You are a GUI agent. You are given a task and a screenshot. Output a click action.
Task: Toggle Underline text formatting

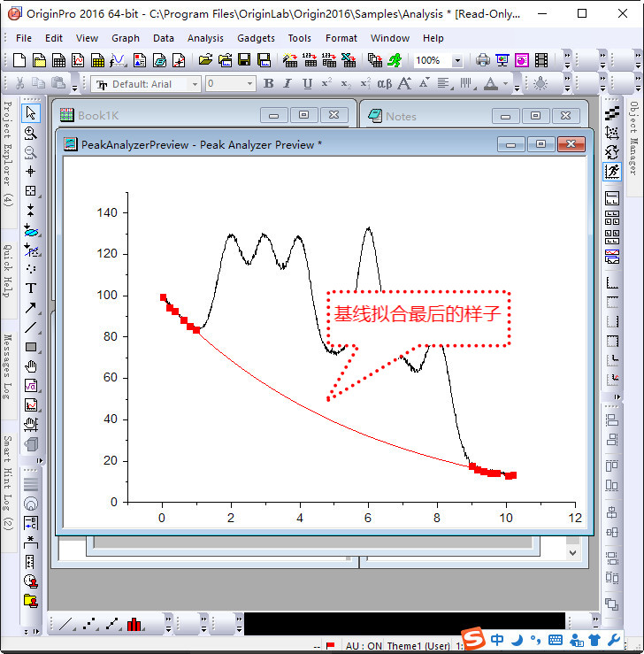[307, 84]
